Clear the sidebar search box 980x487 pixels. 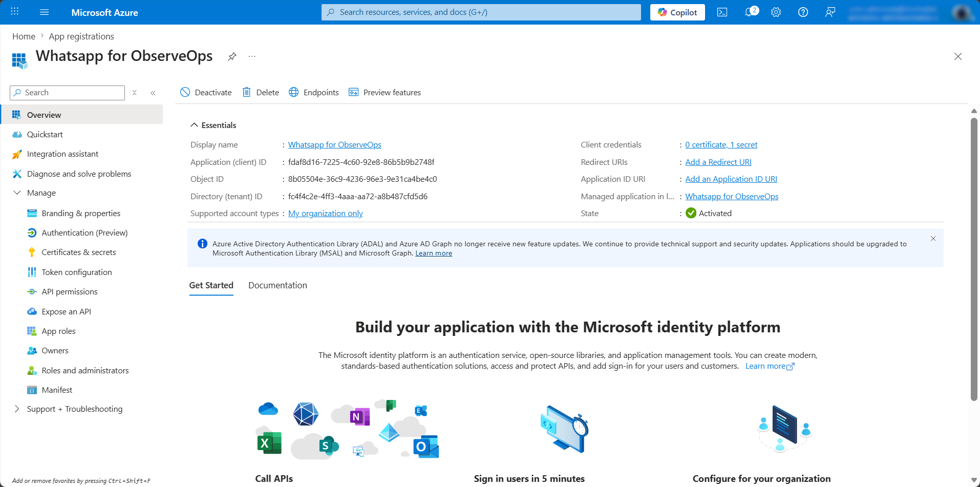(135, 93)
